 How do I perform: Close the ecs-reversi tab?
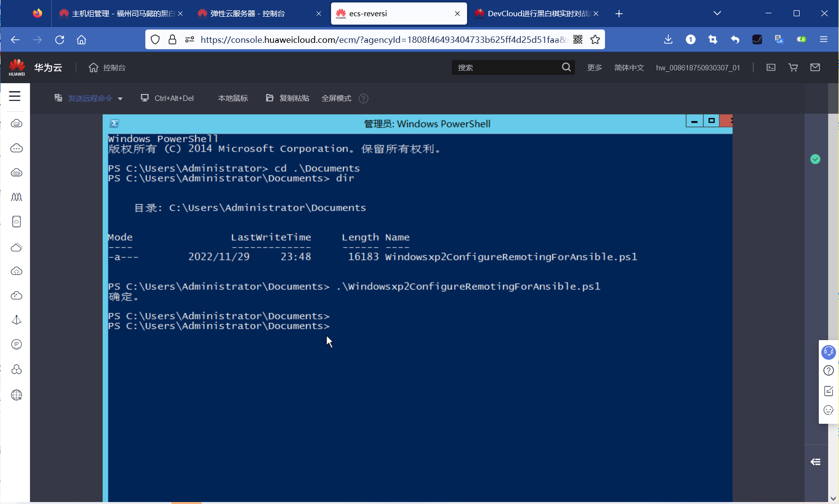tap(457, 13)
